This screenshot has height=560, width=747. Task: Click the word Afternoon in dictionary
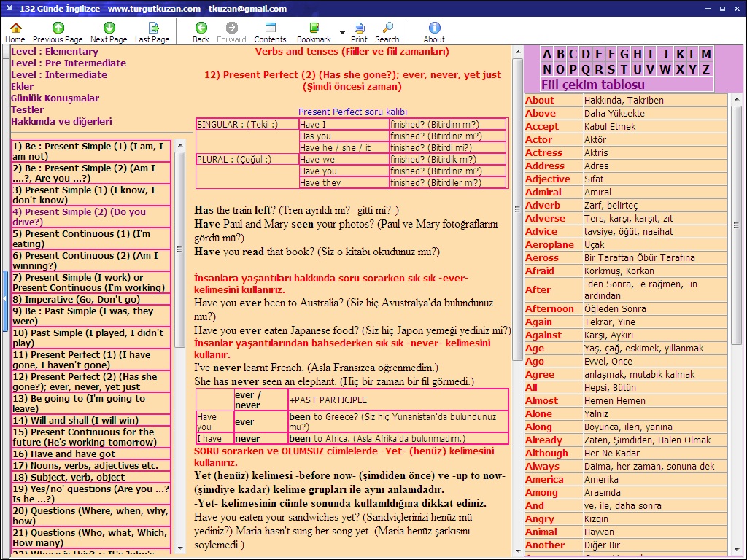(x=549, y=308)
